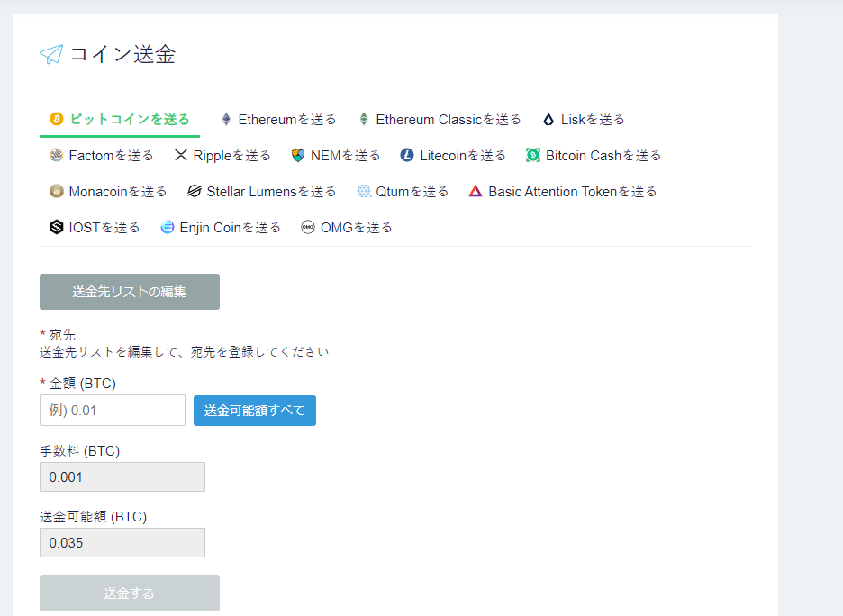Select the Qtumを送る tab

pos(403,191)
